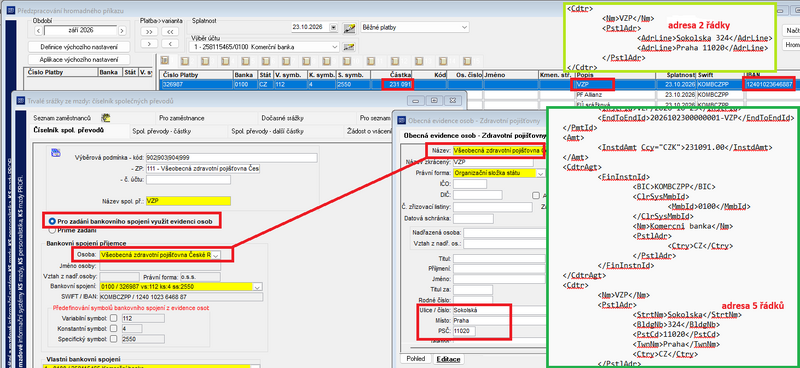This screenshot has width=800, height=368.
Task: Select page icon number 9 above payments table
Action: coord(326,61)
